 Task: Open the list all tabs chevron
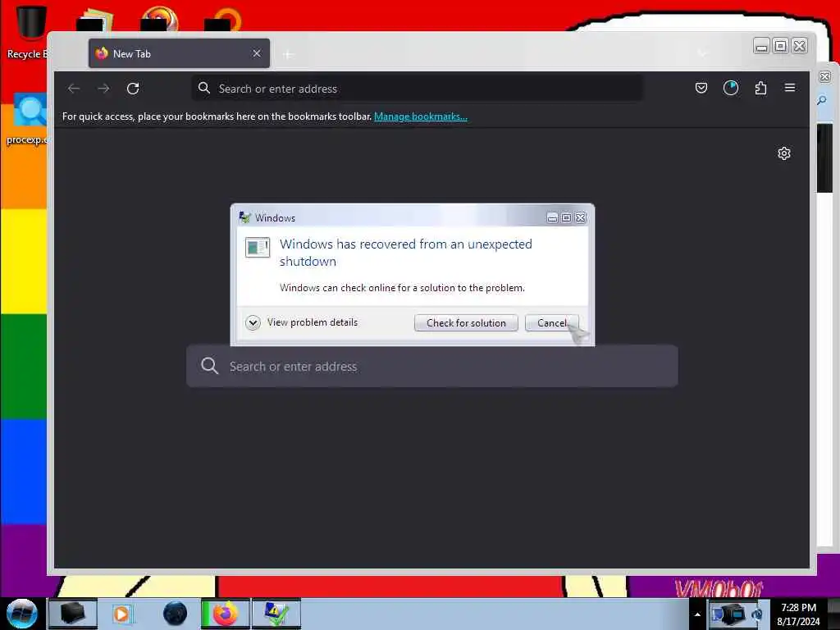pos(702,53)
